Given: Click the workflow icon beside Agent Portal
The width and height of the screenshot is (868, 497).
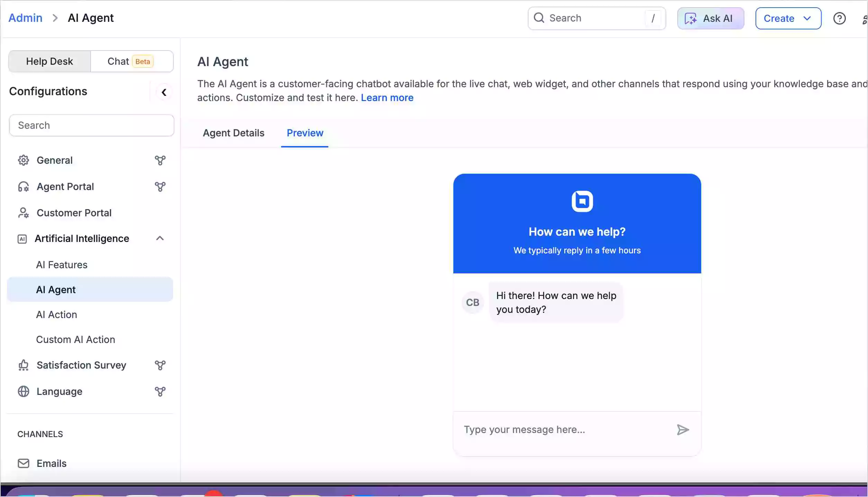Looking at the screenshot, I should [x=160, y=187].
